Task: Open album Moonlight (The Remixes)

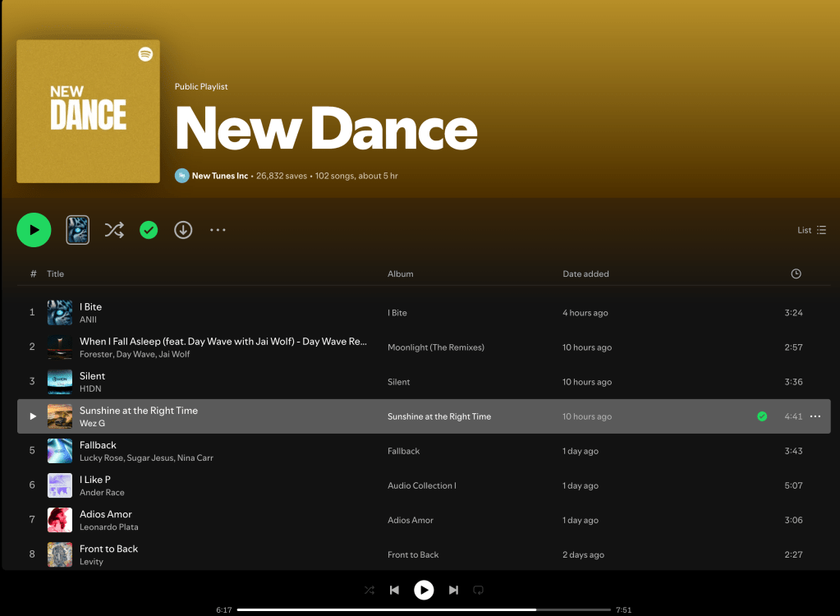Action: pyautogui.click(x=435, y=347)
